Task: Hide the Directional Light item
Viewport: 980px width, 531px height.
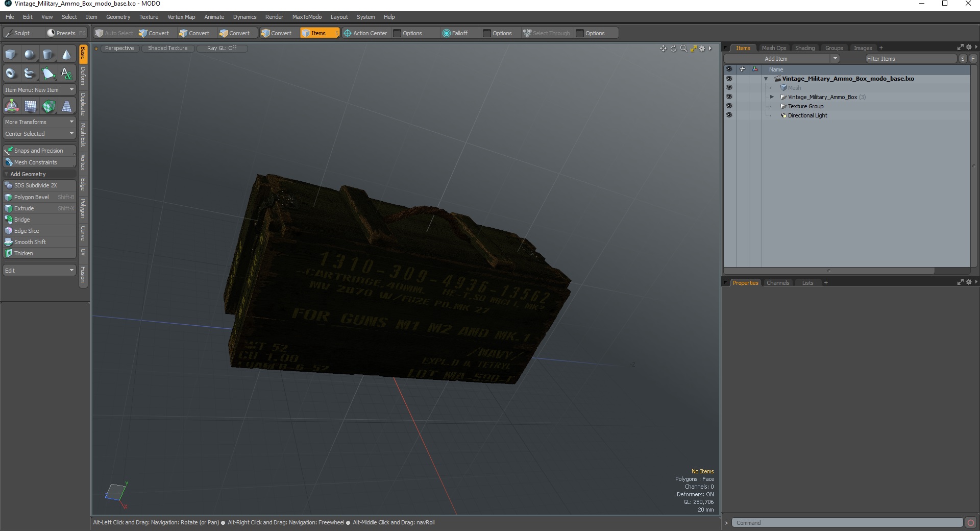Action: [729, 115]
